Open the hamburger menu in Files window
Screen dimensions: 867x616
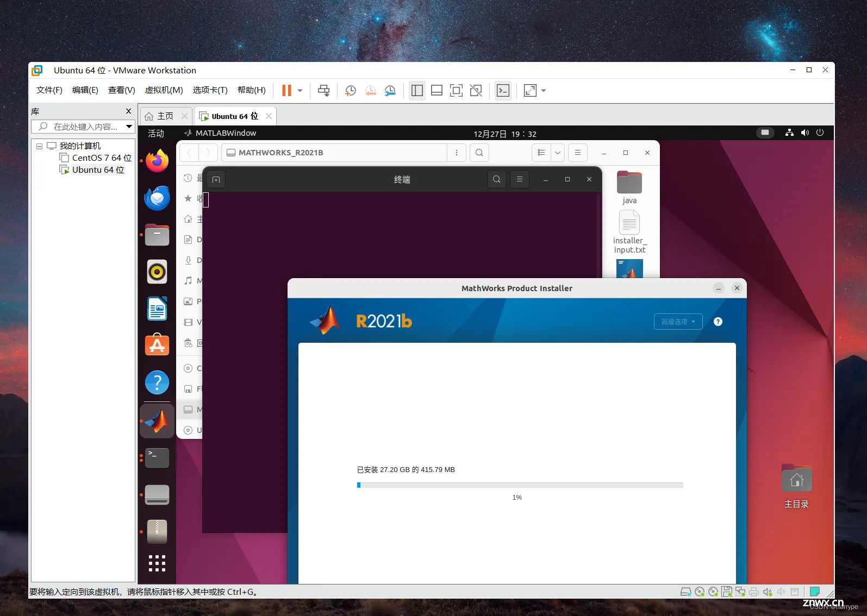[578, 153]
